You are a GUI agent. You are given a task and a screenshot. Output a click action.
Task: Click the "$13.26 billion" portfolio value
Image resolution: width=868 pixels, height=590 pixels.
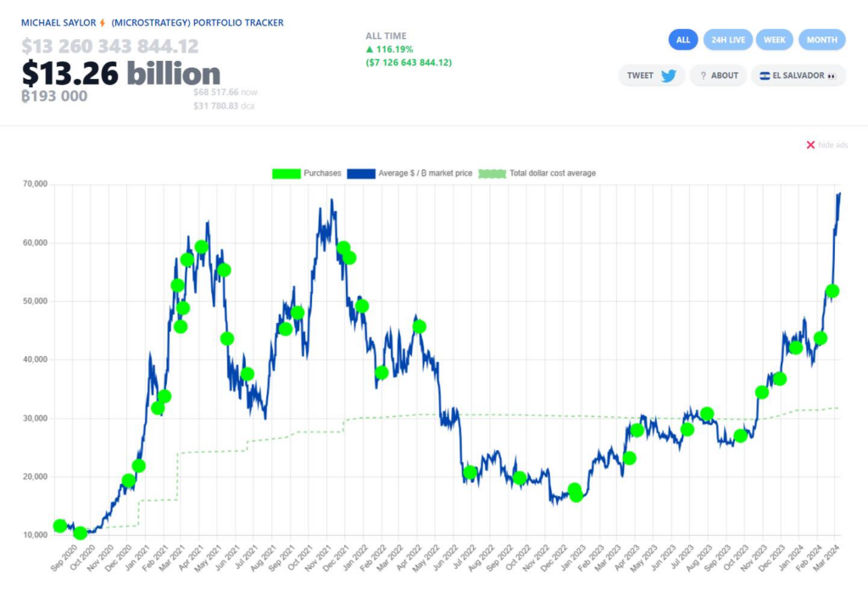(120, 73)
